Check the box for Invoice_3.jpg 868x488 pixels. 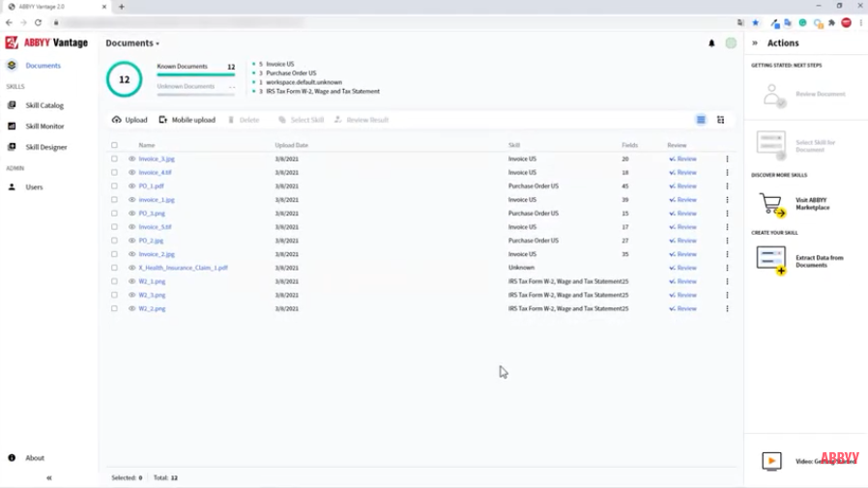tap(115, 158)
